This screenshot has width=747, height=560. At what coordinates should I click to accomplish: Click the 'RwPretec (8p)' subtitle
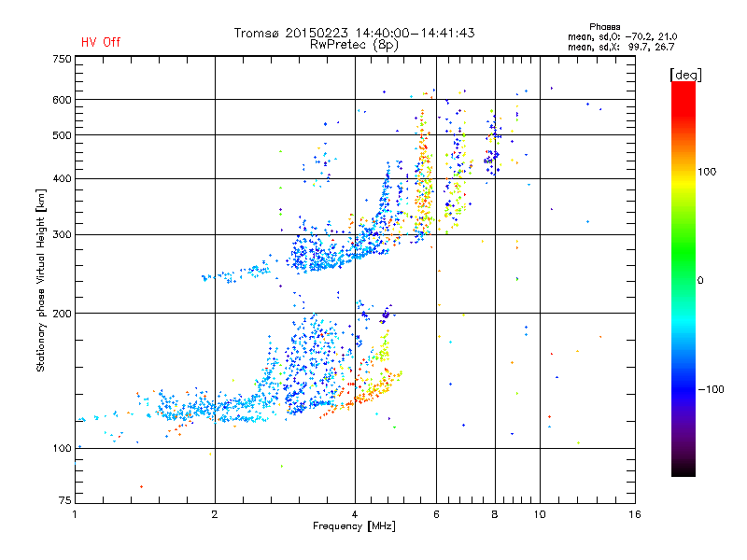[354, 45]
